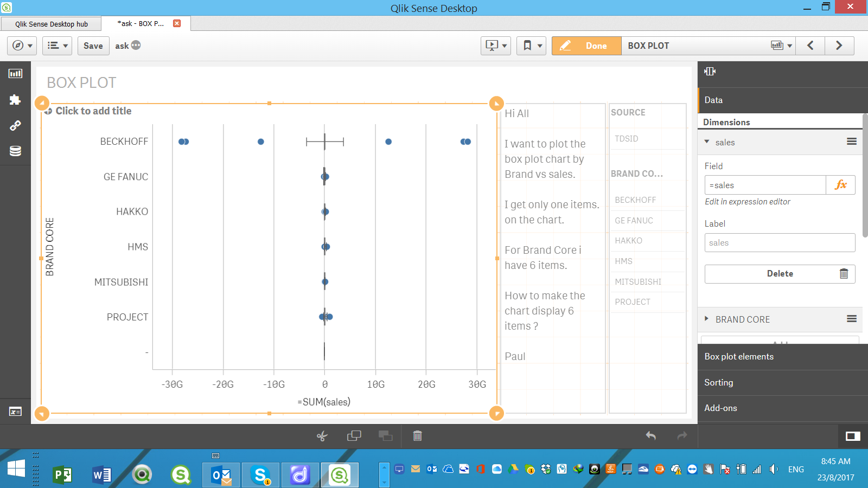Select the Charts icon in the left sidebar

click(x=15, y=73)
